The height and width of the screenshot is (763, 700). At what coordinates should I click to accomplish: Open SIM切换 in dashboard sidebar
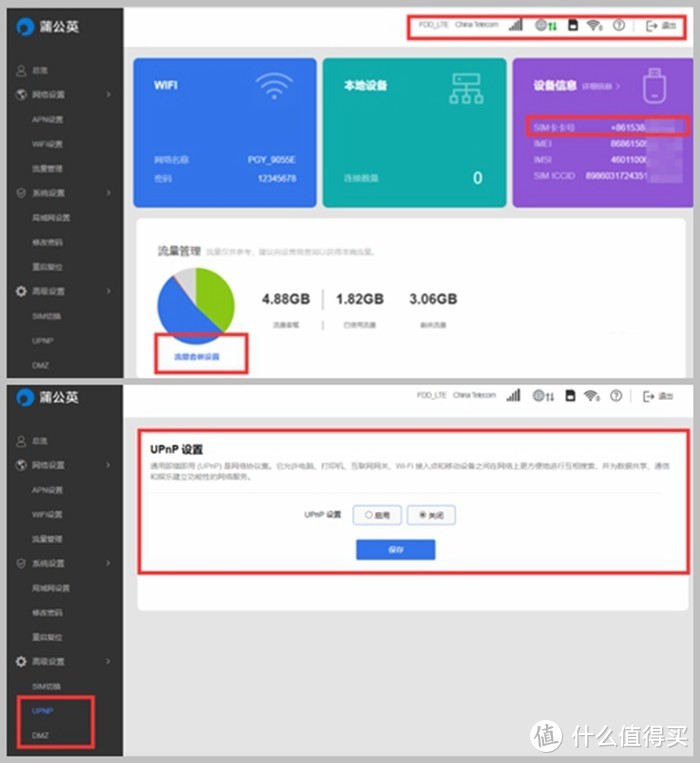(x=47, y=316)
